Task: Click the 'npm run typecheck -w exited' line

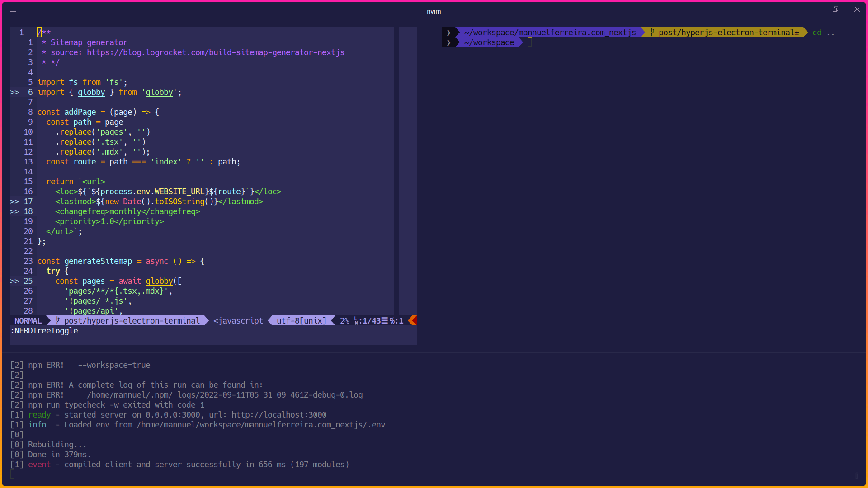Action: [107, 405]
